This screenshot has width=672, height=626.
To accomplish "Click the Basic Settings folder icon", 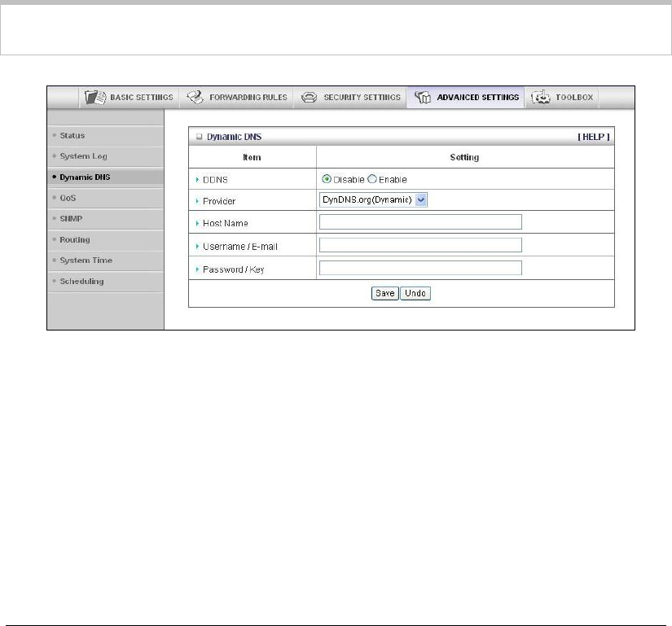I will [95, 98].
